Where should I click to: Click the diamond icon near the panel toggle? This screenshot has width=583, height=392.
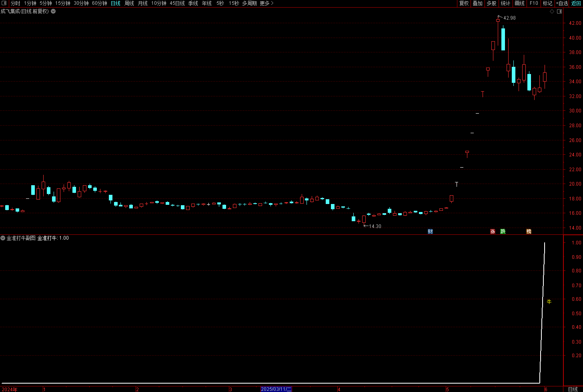tap(552, 11)
